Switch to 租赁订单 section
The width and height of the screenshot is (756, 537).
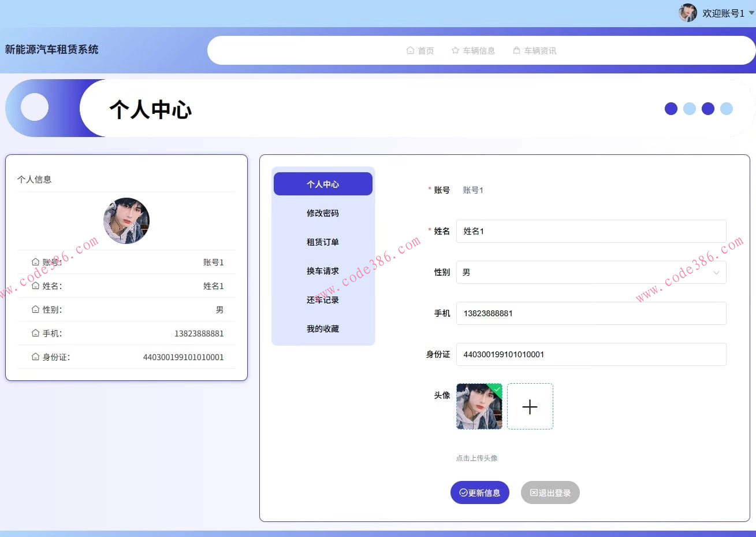coord(322,242)
